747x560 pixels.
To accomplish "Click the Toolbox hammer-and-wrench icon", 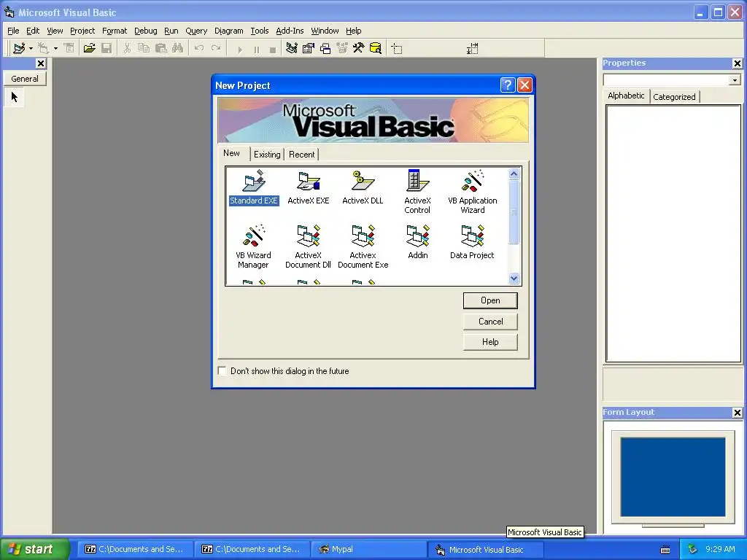I will click(358, 48).
